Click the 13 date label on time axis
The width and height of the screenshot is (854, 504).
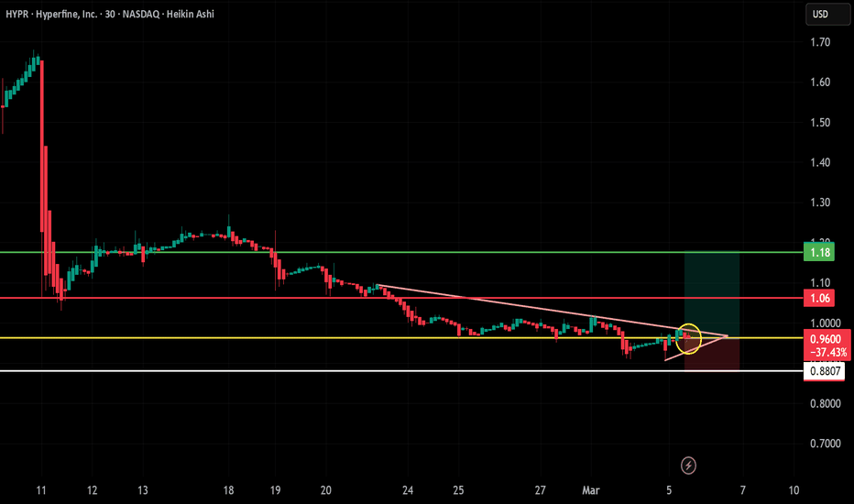(x=143, y=490)
